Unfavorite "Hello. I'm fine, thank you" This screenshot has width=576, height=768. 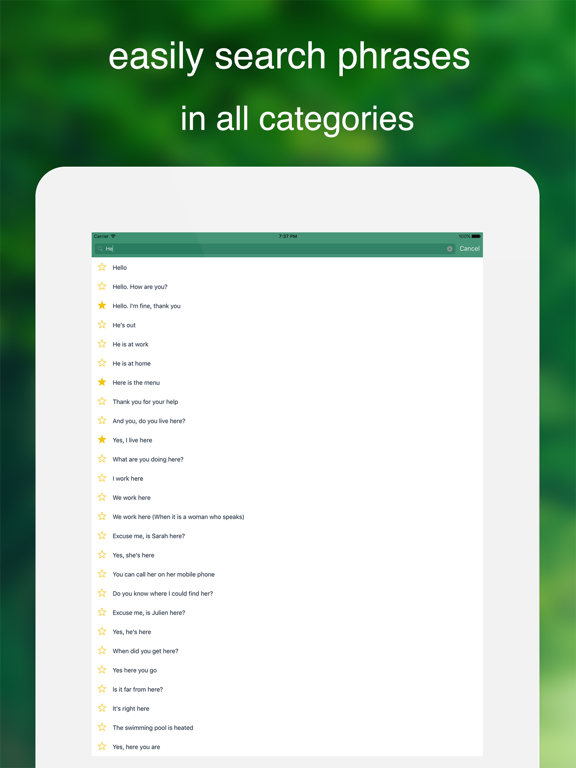coord(102,305)
